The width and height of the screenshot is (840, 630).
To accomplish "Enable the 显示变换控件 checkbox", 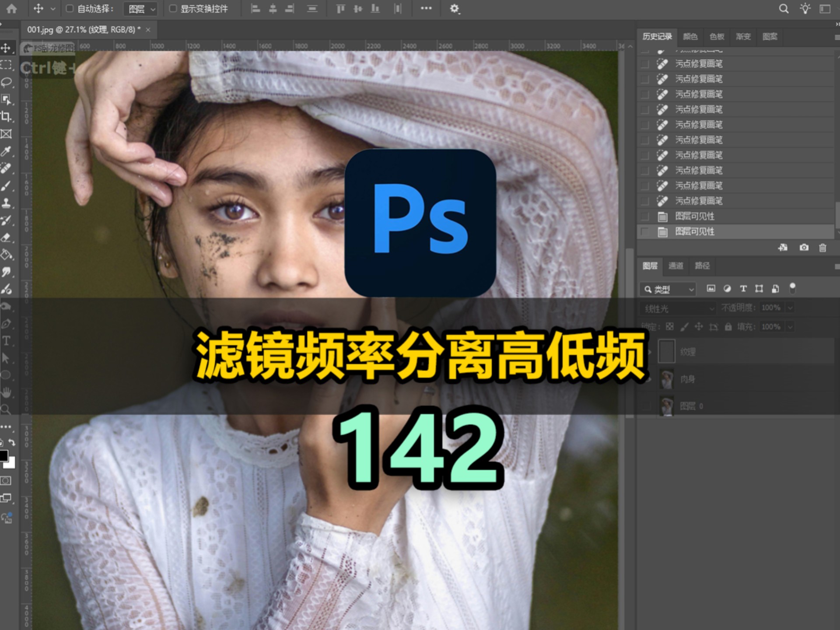I will point(173,9).
